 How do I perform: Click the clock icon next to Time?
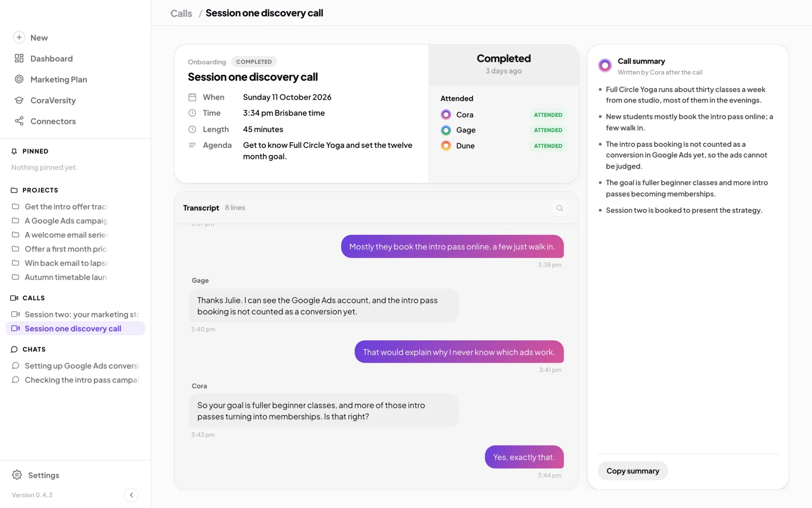[x=192, y=113]
